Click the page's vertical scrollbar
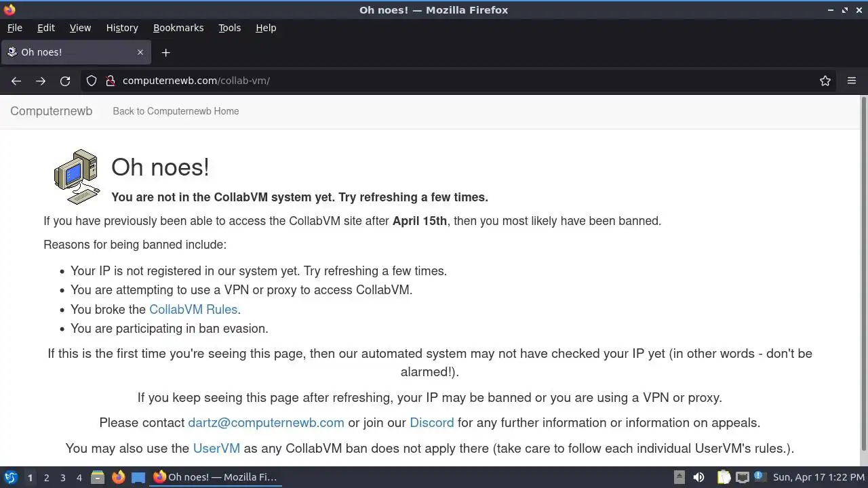Viewport: 868px width, 488px height. click(x=863, y=272)
